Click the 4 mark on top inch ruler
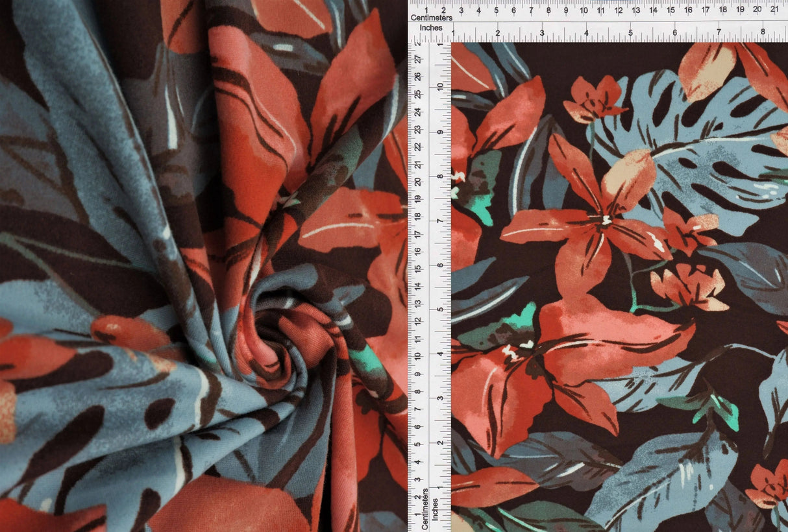This screenshot has height=532, width=788. [586, 32]
